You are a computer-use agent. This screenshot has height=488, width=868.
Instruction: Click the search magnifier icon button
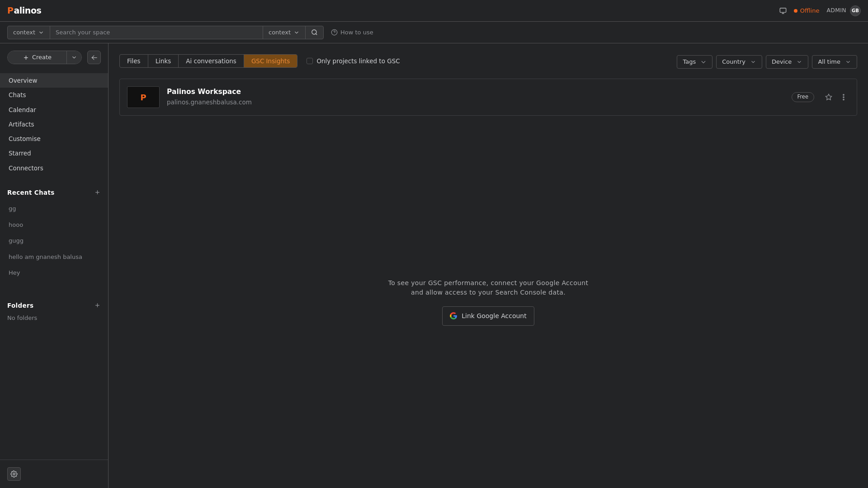click(314, 33)
